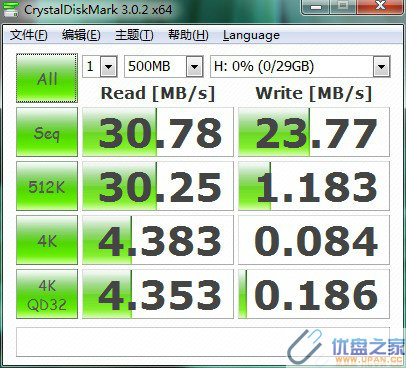Screen dimensions: 406x368
Task: Select the 4K write result 0.084
Action: pyautogui.click(x=314, y=240)
